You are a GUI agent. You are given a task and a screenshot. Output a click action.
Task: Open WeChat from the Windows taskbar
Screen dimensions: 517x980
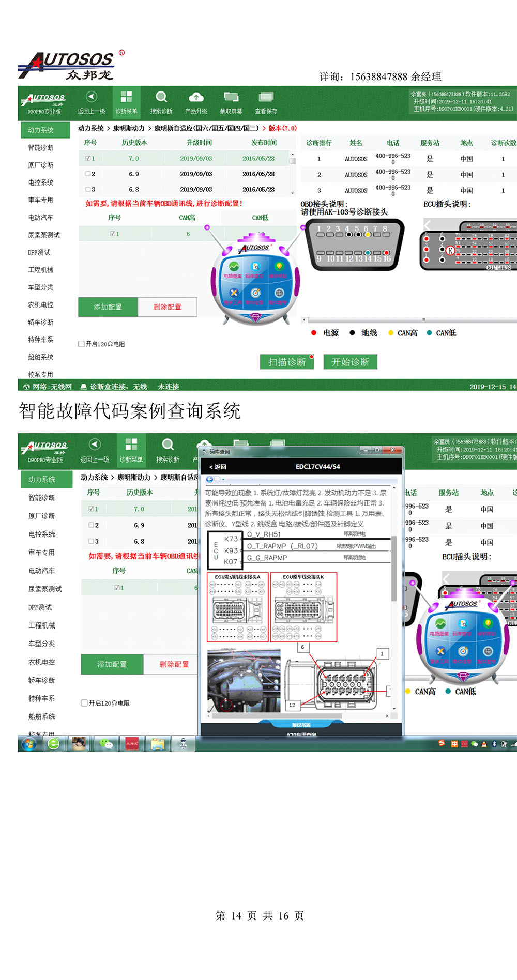pos(106,744)
